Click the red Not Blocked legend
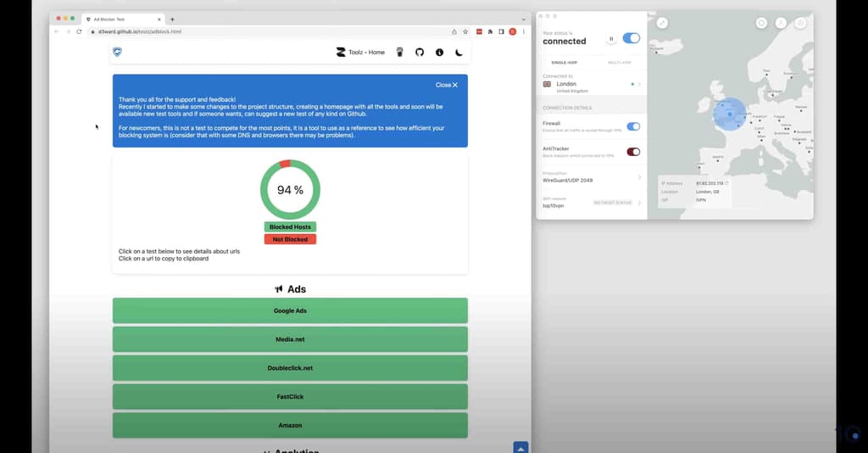Image resolution: width=868 pixels, height=453 pixels. (290, 239)
